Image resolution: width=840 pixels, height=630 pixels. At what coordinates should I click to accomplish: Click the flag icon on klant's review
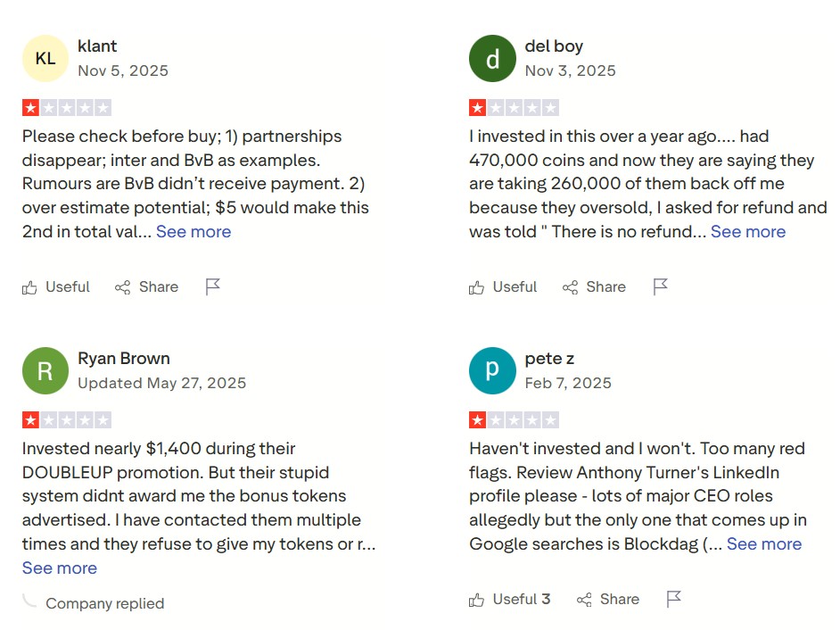(x=213, y=286)
